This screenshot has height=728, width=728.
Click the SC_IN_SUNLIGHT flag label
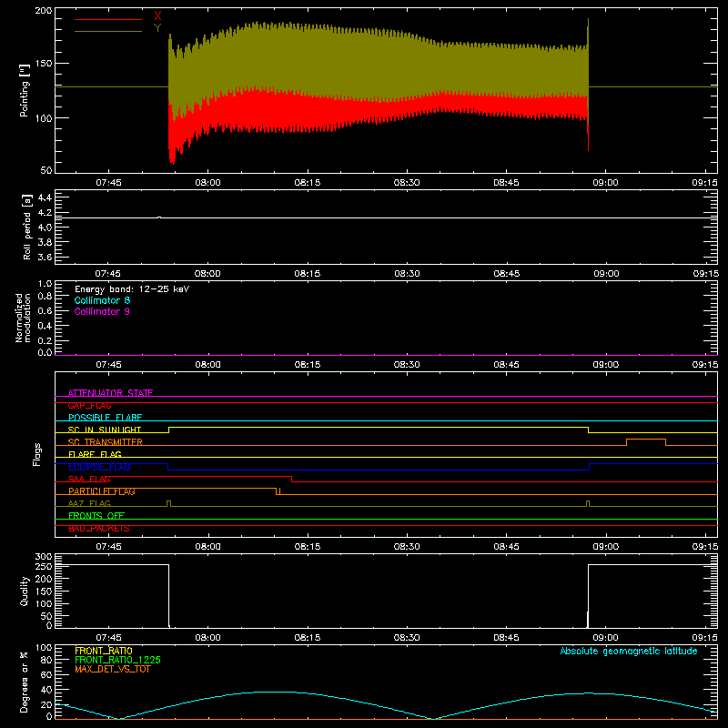coord(105,430)
